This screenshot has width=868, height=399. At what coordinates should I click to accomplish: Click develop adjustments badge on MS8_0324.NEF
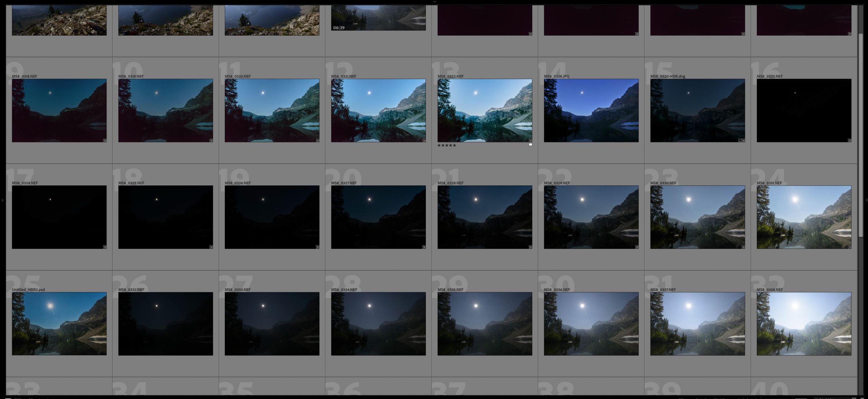(x=105, y=247)
